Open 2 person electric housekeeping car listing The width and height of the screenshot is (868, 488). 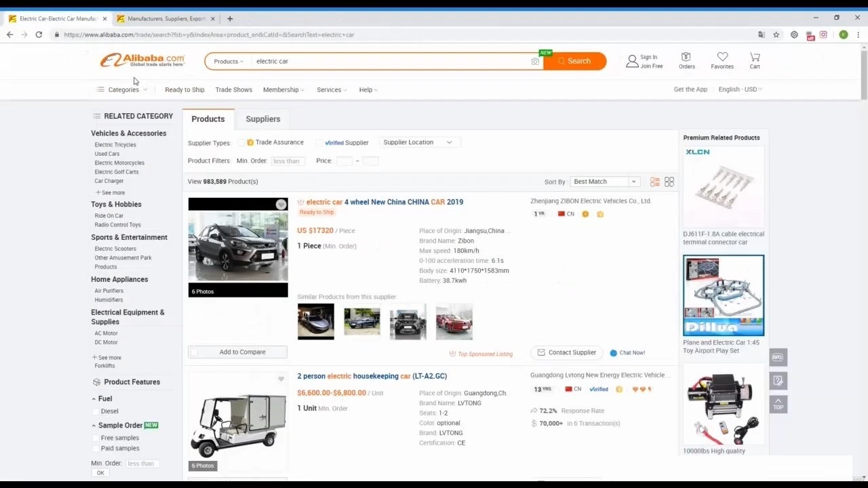[372, 376]
